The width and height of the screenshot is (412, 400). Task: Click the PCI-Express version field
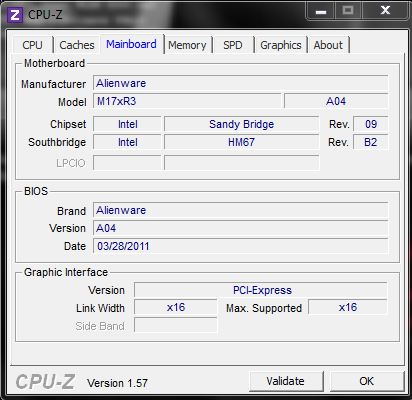point(261,290)
